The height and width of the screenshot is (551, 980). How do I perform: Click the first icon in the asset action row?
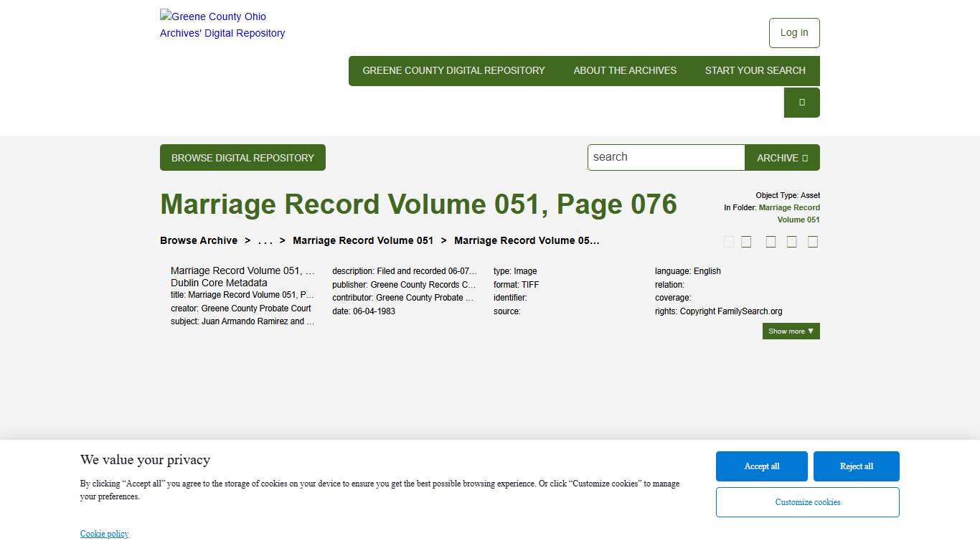[x=729, y=242]
